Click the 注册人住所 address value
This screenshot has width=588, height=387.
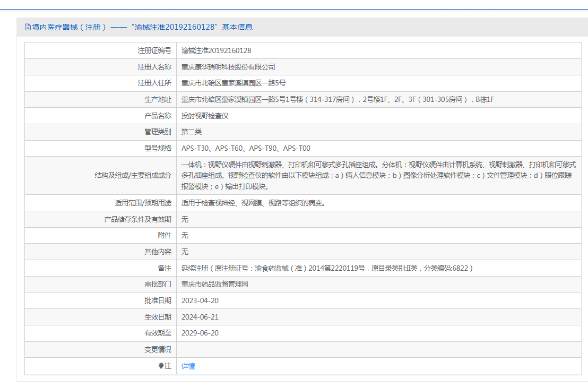[234, 83]
